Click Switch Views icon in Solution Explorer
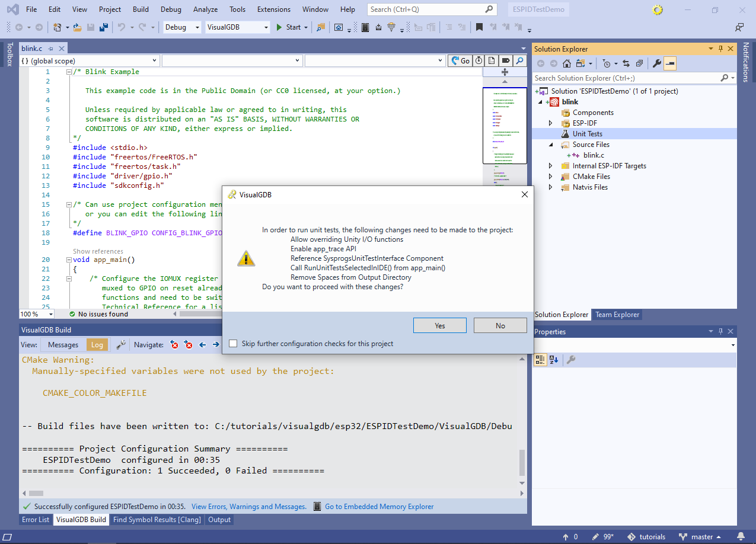This screenshot has height=544, width=756. [580, 63]
